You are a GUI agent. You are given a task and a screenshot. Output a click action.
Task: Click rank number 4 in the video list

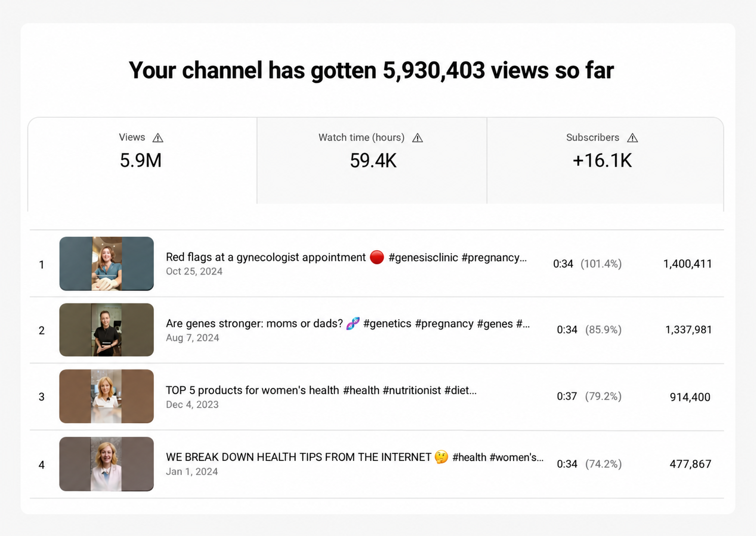point(42,465)
